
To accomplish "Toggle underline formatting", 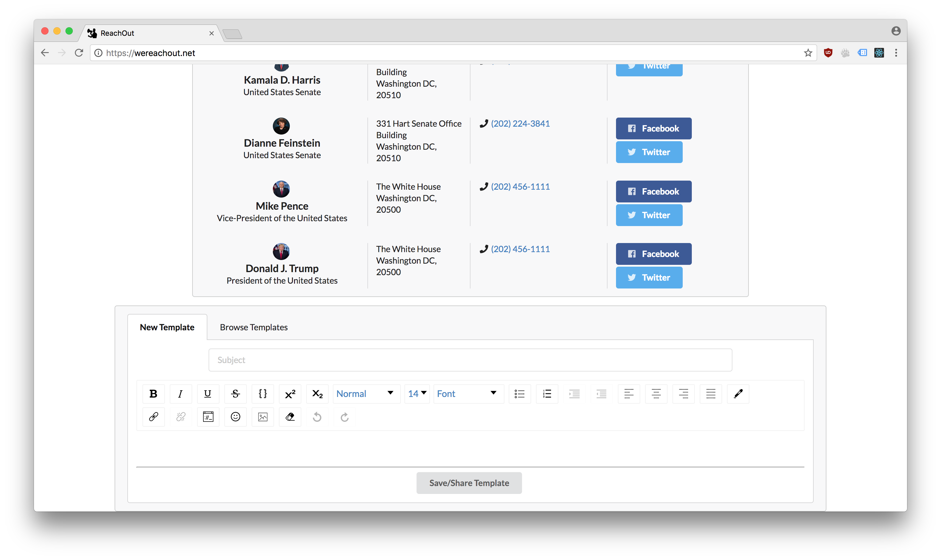I will click(208, 394).
